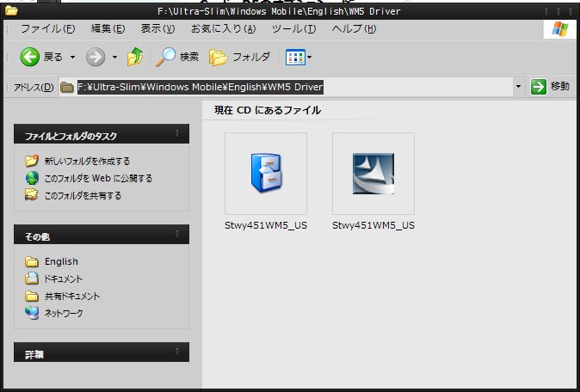Screen dimensions: 580x392
Task: Click the Stwy451WM5_US label under installer icon
Action: point(373,225)
